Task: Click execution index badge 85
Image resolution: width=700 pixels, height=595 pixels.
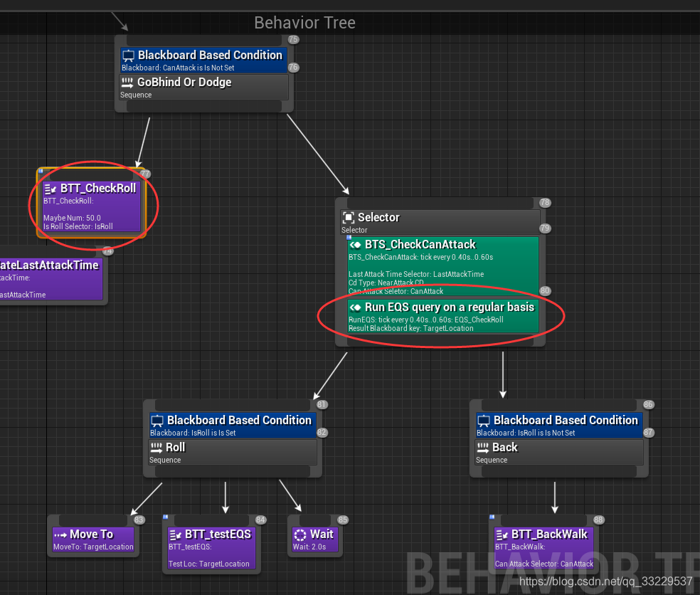Action: (342, 520)
